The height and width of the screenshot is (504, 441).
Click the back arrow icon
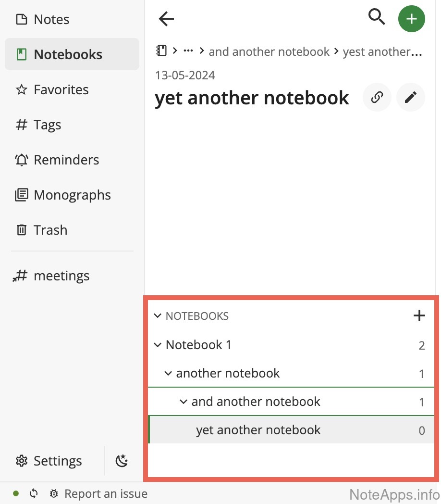(166, 19)
